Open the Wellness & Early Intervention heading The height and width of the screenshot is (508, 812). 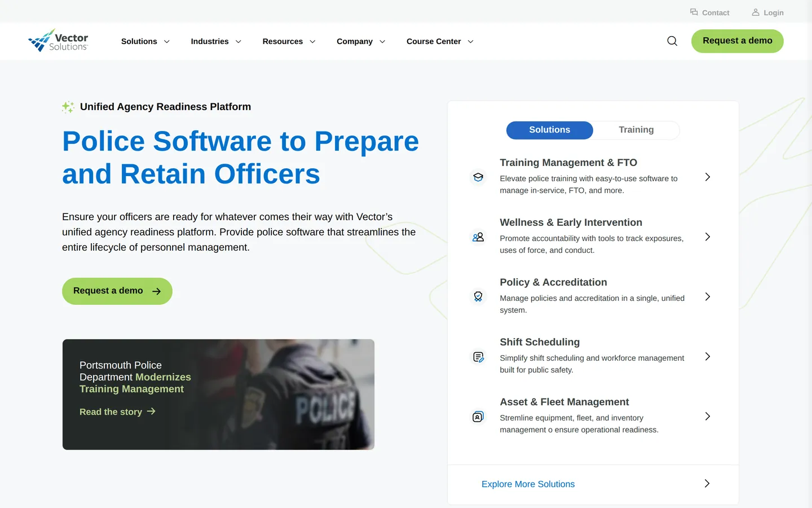coord(571,222)
